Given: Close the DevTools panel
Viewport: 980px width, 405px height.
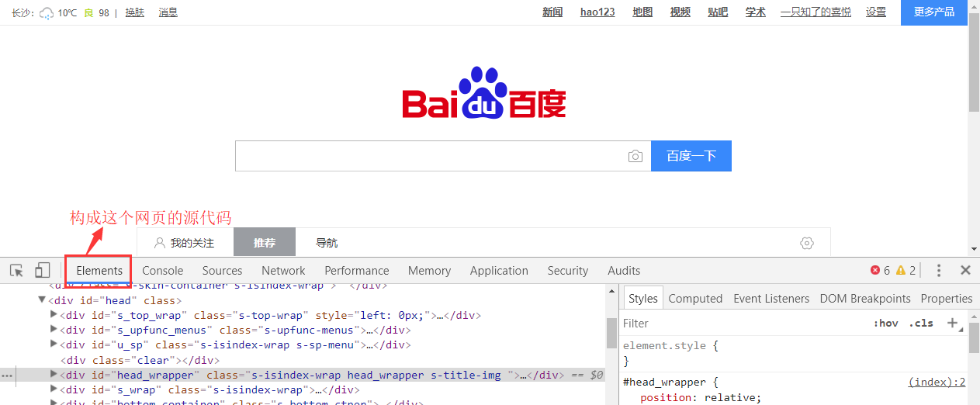Looking at the screenshot, I should [x=965, y=270].
